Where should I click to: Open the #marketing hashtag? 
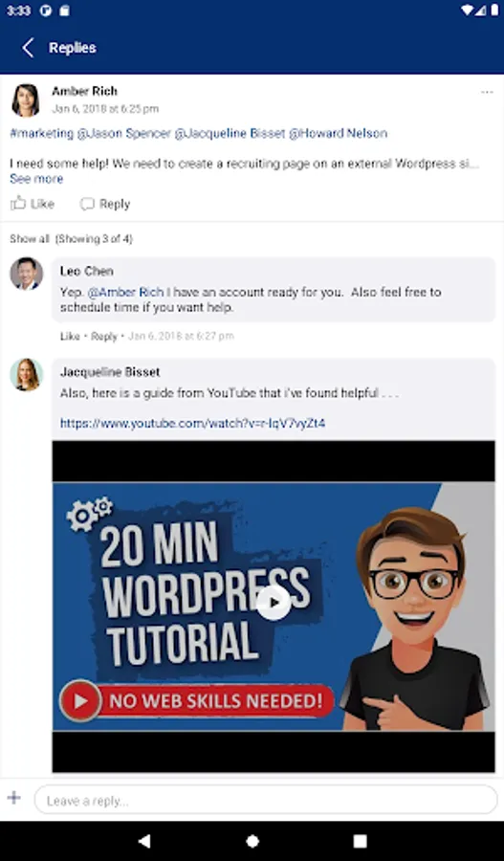[x=42, y=133]
